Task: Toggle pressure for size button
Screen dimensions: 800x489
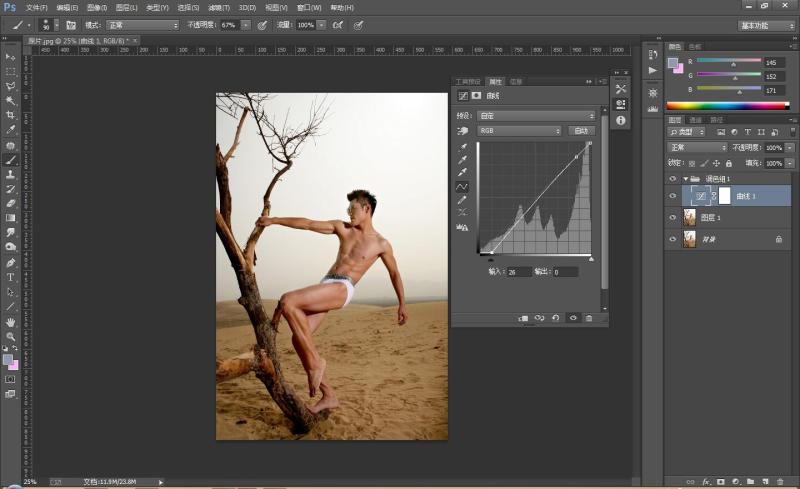Action: coord(358,25)
